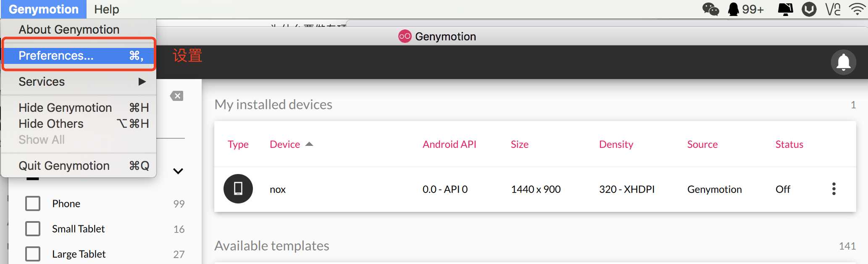
Task: Collapse the form factor filter chevron
Action: point(178,171)
